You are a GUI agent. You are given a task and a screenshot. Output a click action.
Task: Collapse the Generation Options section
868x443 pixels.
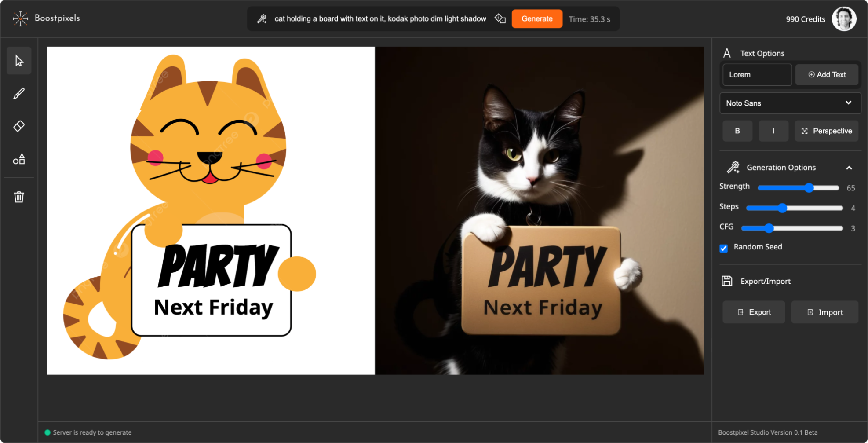[x=849, y=168]
